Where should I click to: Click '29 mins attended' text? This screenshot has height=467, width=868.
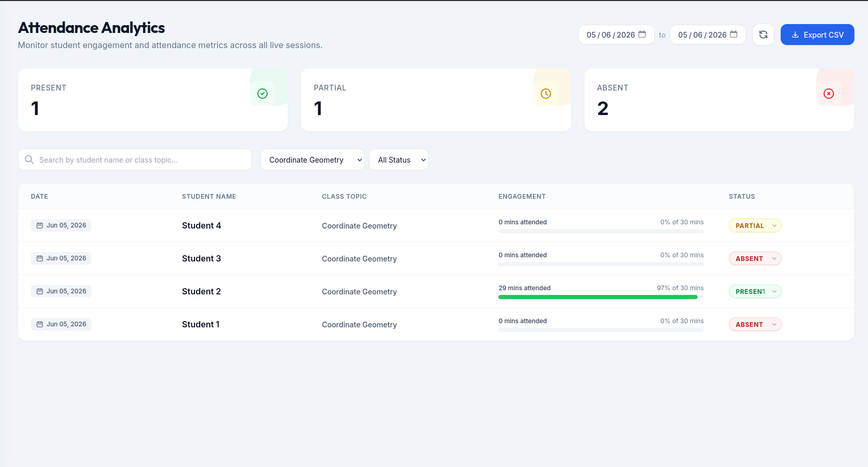(524, 288)
